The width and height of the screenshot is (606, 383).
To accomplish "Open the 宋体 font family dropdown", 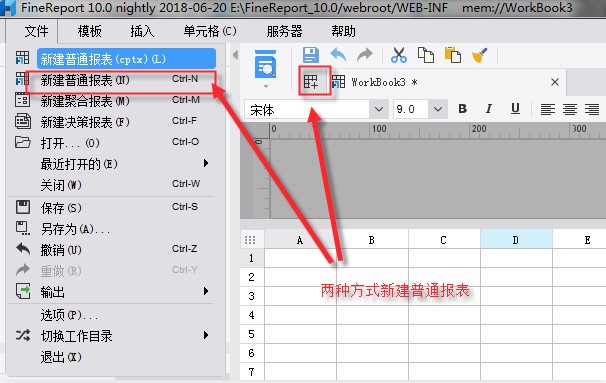I will pyautogui.click(x=379, y=109).
